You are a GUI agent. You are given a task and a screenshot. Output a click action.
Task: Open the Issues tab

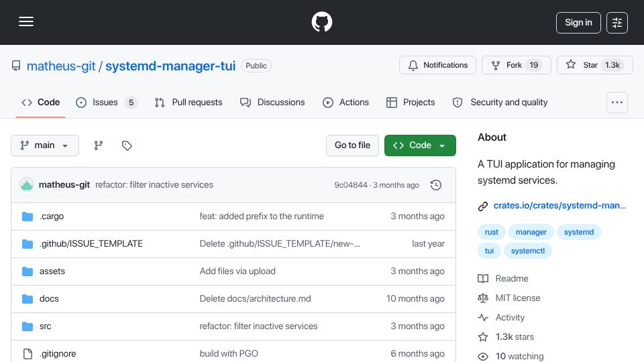[107, 102]
